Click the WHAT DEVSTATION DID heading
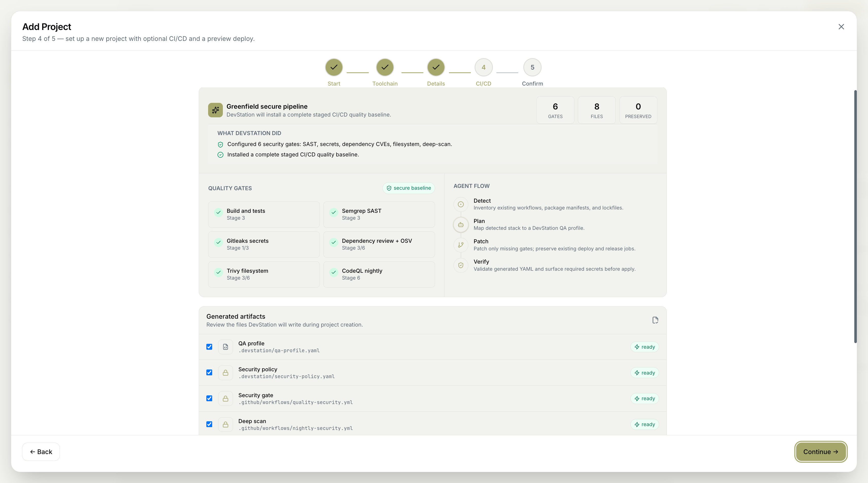 249,133
